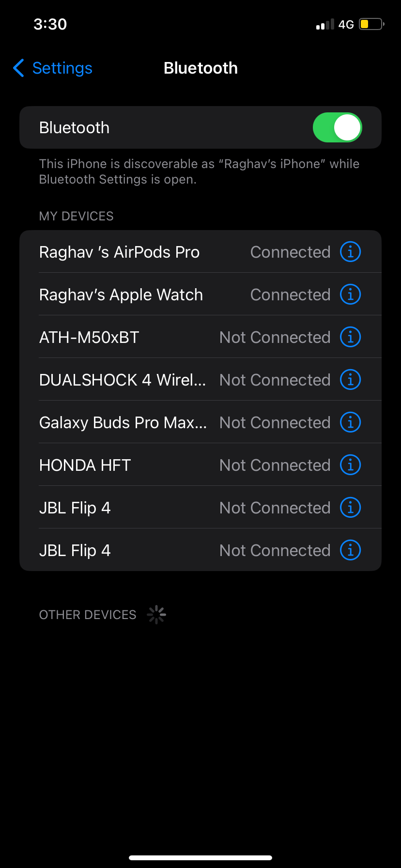
Task: Go back using the Settings label
Action: tap(62, 68)
